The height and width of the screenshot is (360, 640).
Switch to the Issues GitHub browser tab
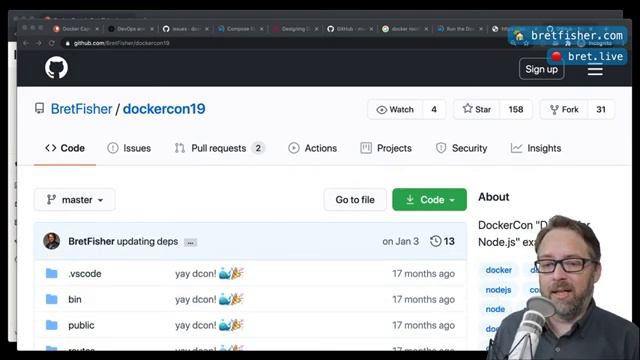[185, 29]
